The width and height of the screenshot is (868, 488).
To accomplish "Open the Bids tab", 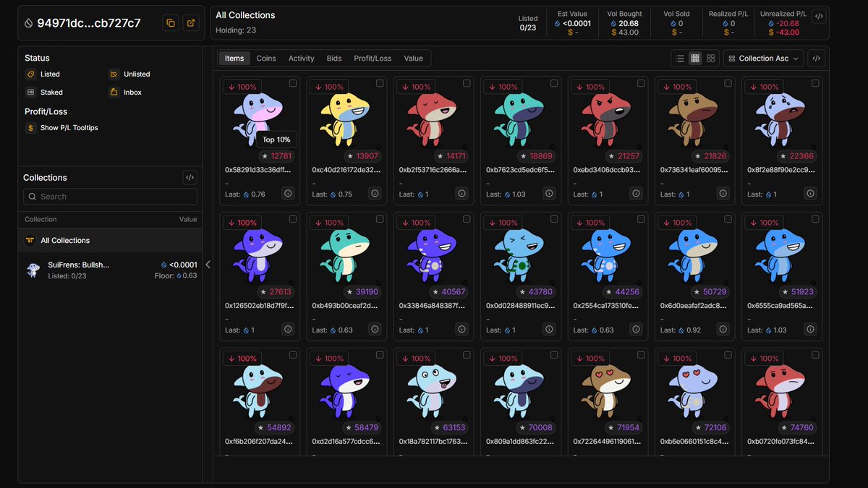I will tap(334, 59).
